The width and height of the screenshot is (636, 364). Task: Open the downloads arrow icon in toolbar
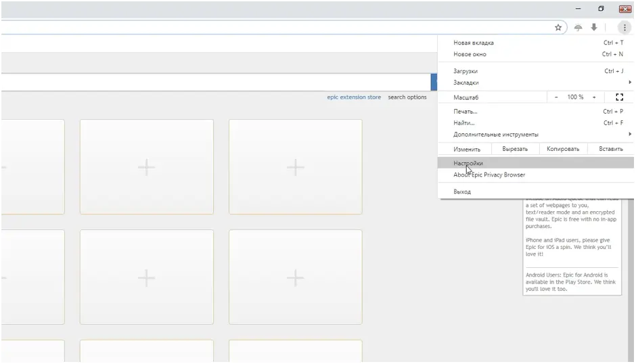pos(594,28)
